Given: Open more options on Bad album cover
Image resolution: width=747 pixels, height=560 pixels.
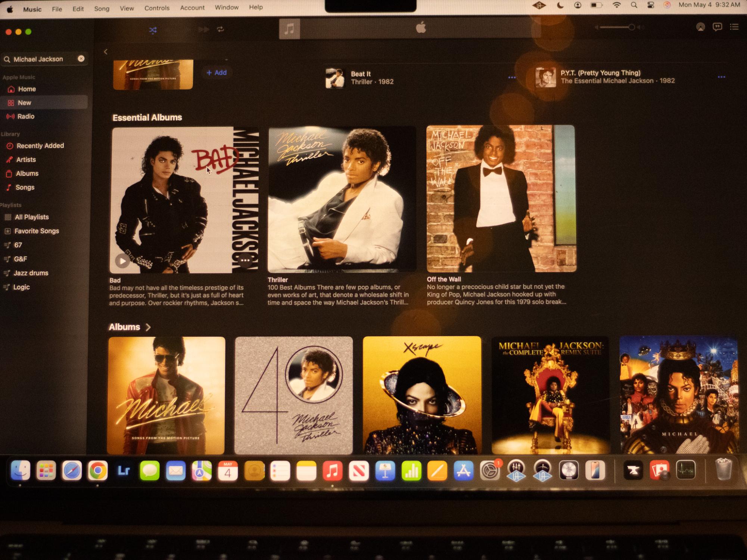Looking at the screenshot, I should pyautogui.click(x=245, y=260).
